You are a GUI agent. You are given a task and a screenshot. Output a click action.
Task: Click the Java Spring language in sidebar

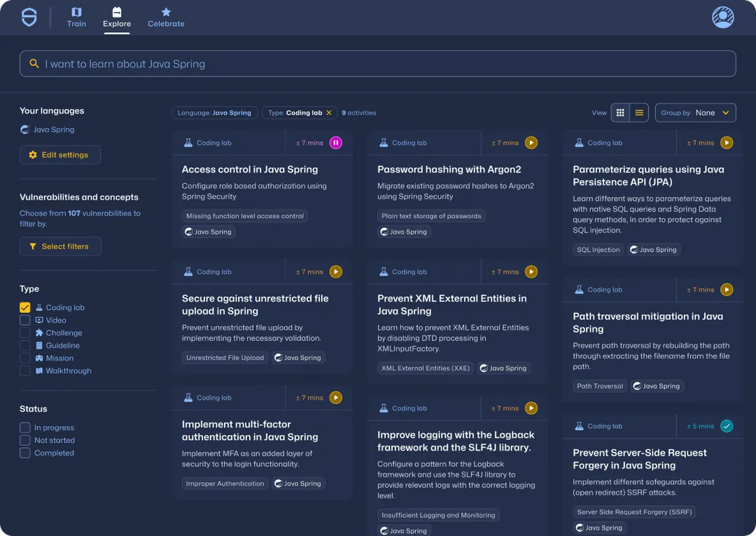48,129
